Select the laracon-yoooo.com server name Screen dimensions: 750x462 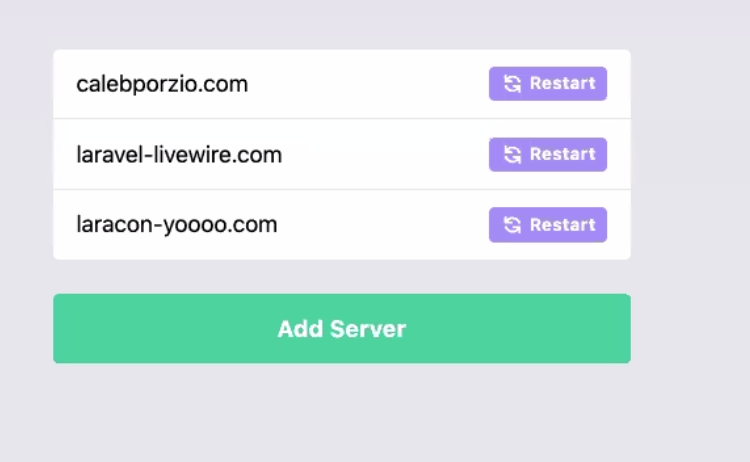(x=176, y=225)
